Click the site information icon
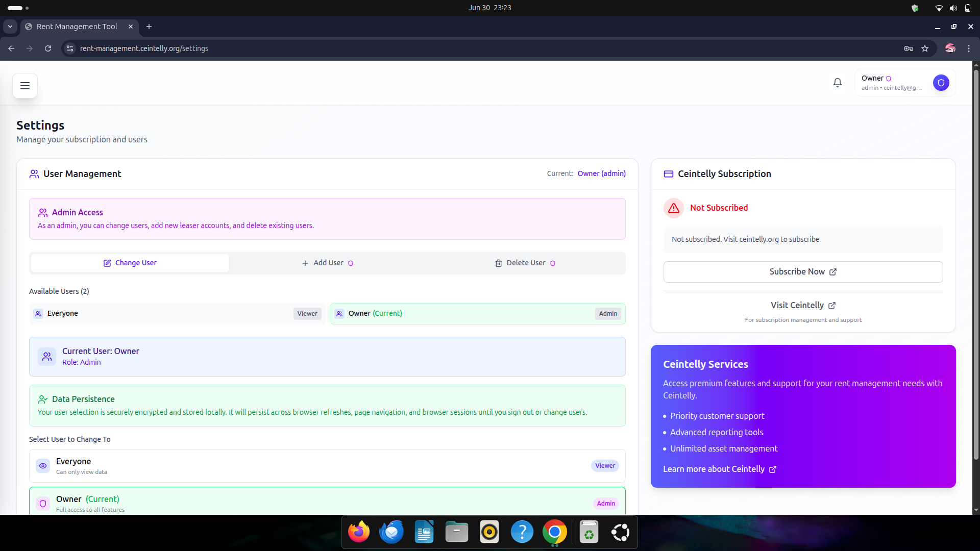The width and height of the screenshot is (980, 551). 70,48
